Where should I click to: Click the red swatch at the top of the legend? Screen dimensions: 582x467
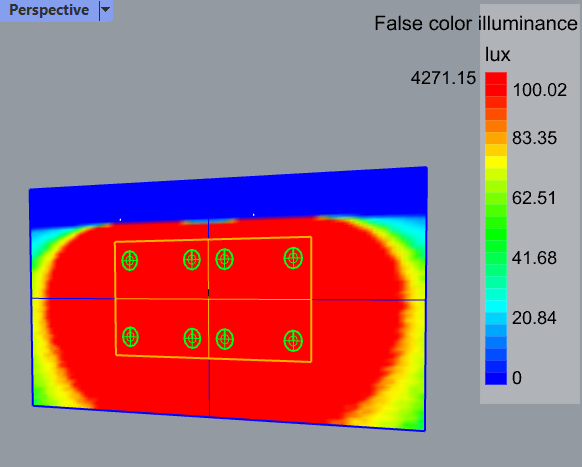point(496,78)
